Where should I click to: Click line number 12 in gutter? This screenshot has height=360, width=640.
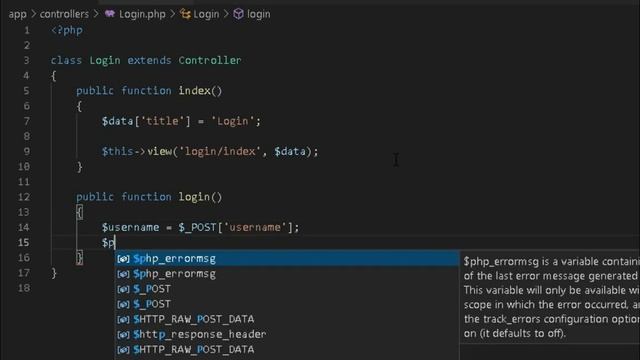pyautogui.click(x=24, y=197)
